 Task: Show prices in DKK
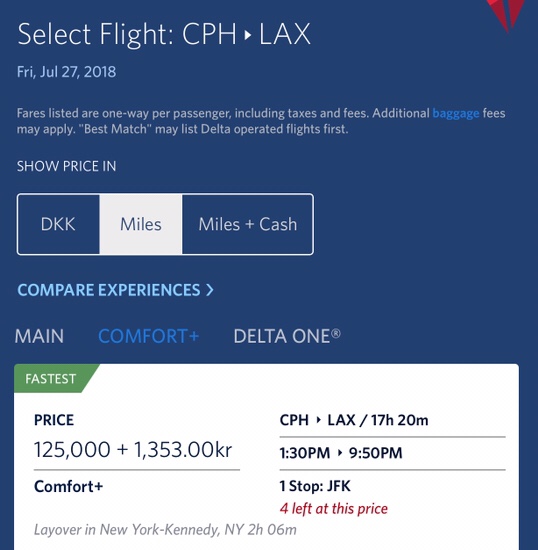[x=58, y=224]
